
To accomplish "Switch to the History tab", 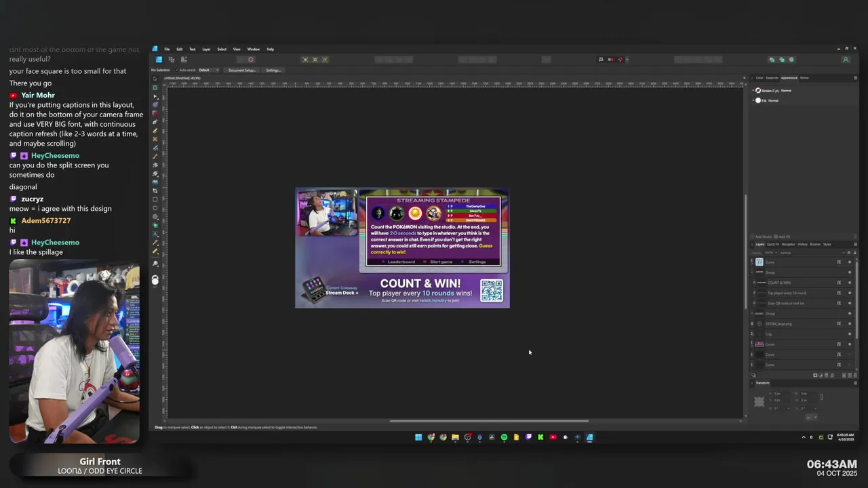I will pos(803,244).
